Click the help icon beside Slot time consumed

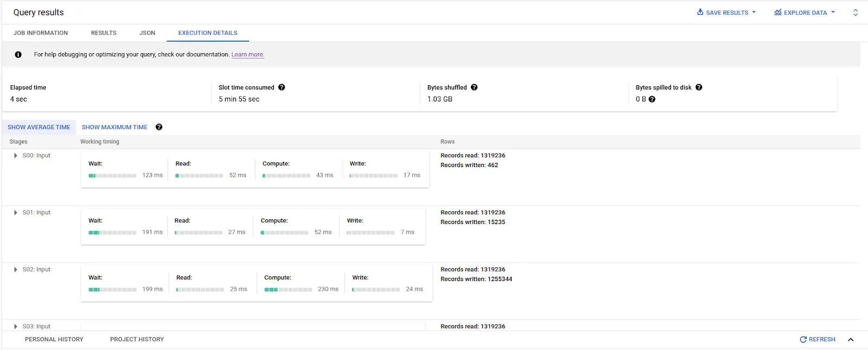coord(282,87)
